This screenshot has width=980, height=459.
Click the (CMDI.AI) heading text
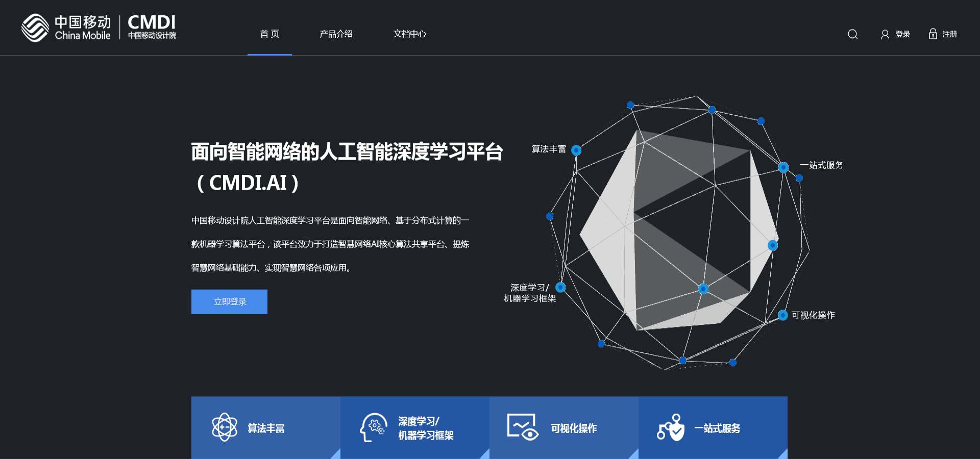pos(248,183)
